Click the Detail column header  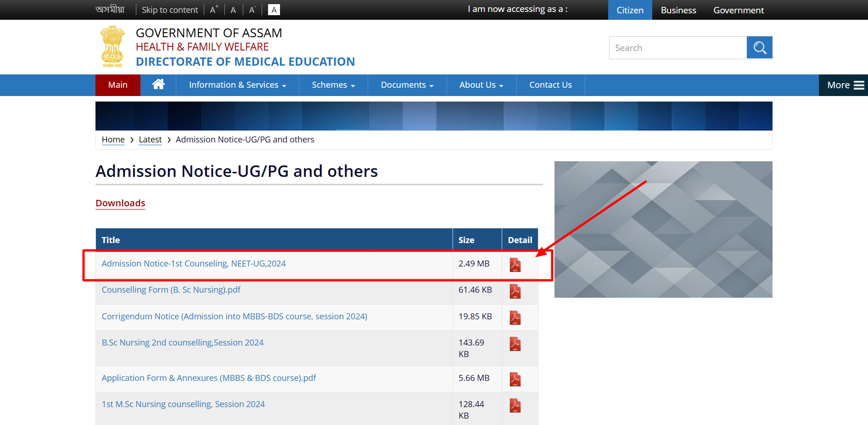click(x=520, y=240)
